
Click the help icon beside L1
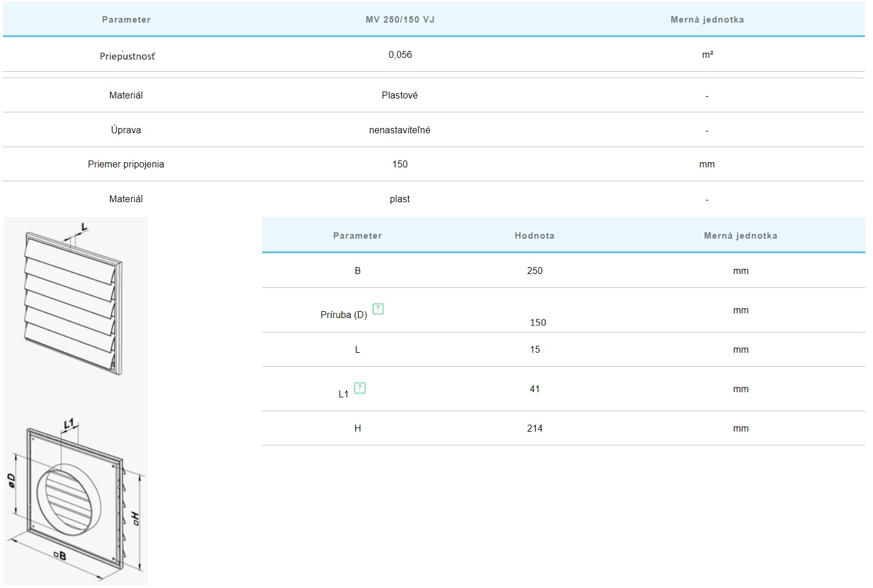click(359, 388)
